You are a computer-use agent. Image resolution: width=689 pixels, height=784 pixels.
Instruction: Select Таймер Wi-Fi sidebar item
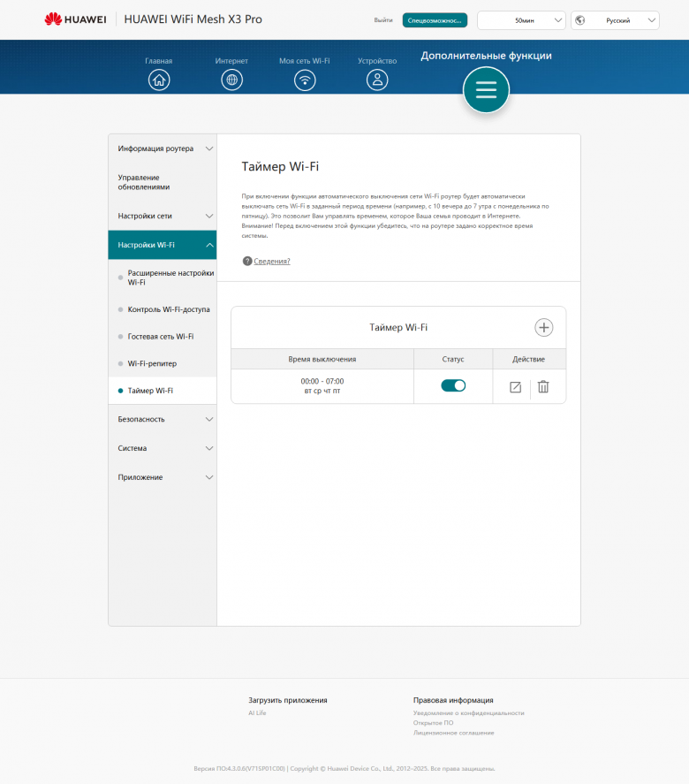click(163, 391)
